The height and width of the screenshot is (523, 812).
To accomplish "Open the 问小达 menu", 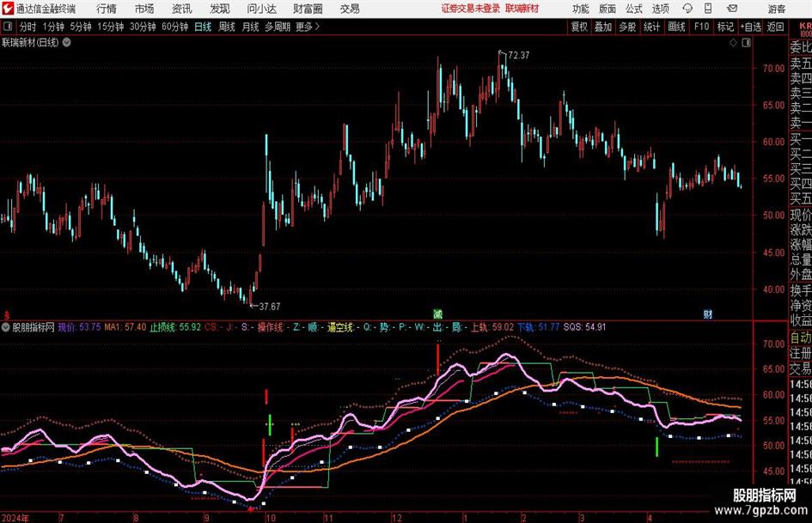I will [261, 9].
